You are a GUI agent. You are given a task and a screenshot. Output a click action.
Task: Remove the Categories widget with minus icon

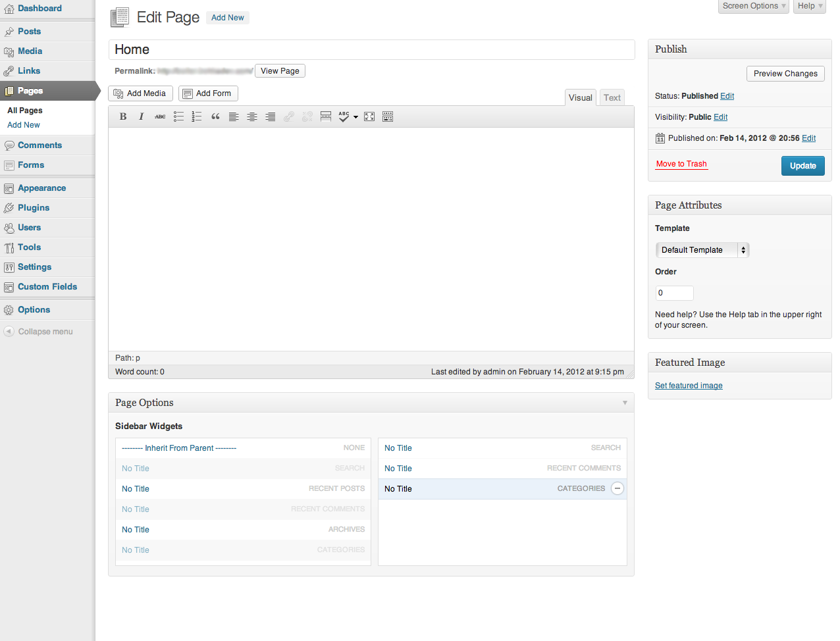coord(617,488)
